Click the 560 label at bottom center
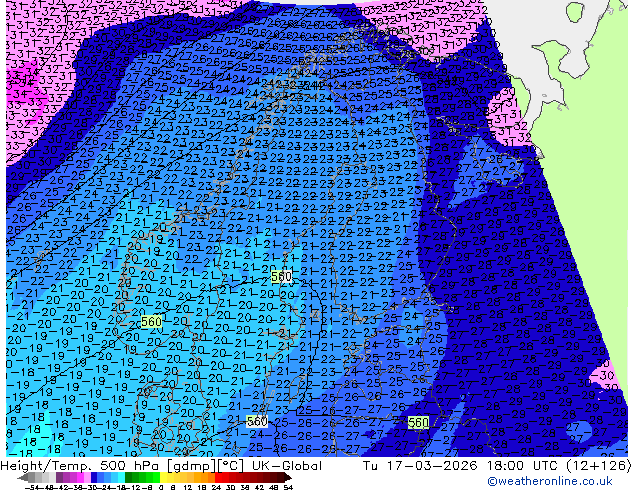634x490 pixels. coord(256,422)
